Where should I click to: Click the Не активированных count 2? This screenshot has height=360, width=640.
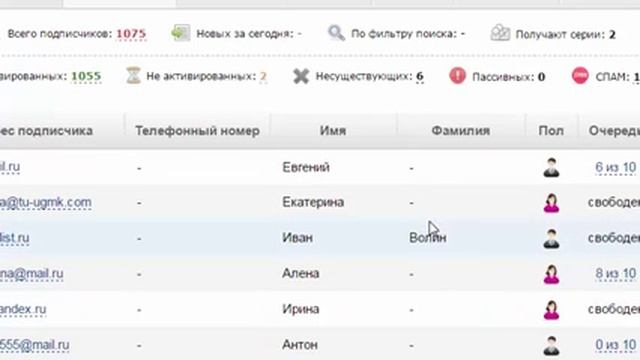[x=263, y=76]
